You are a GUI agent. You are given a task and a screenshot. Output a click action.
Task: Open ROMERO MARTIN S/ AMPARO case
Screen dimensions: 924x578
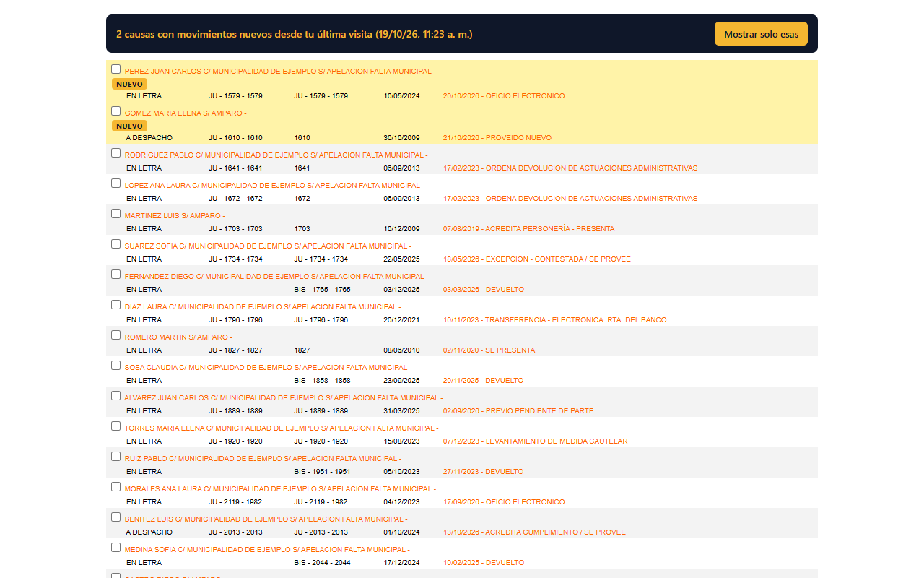pos(178,337)
